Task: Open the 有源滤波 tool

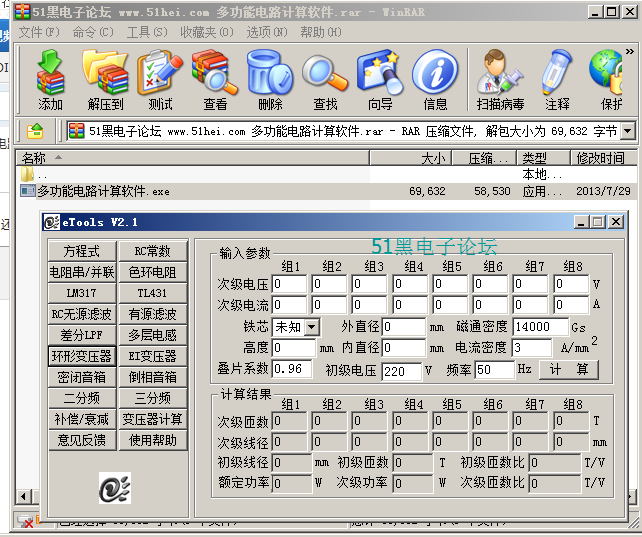Action: tap(153, 314)
